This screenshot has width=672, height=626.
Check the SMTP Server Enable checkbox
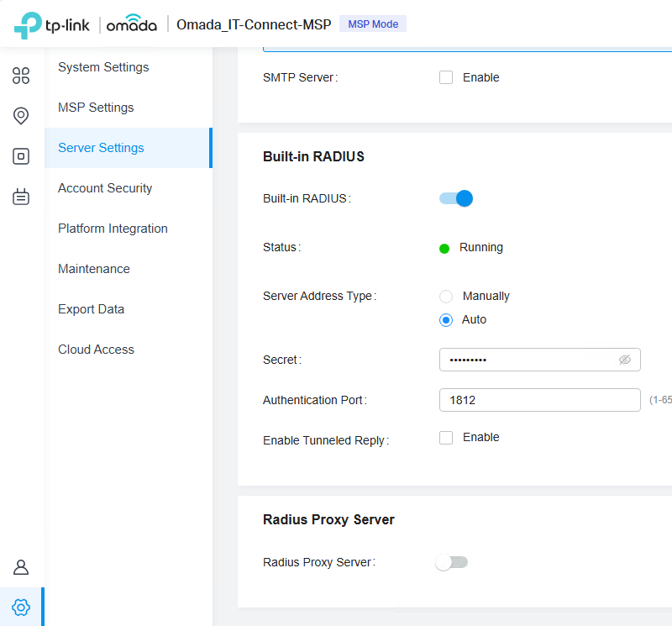click(x=446, y=77)
